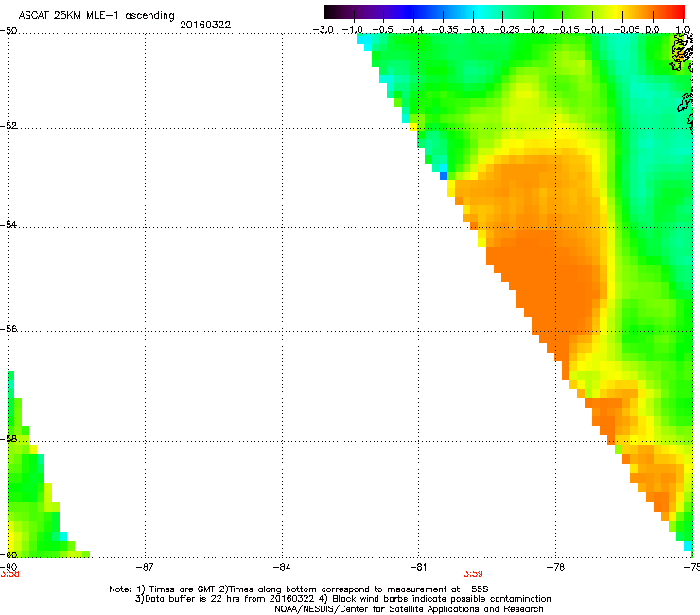Click the coastline outline near the top-right corner
The height and width of the screenshot is (615, 700).
click(680, 54)
